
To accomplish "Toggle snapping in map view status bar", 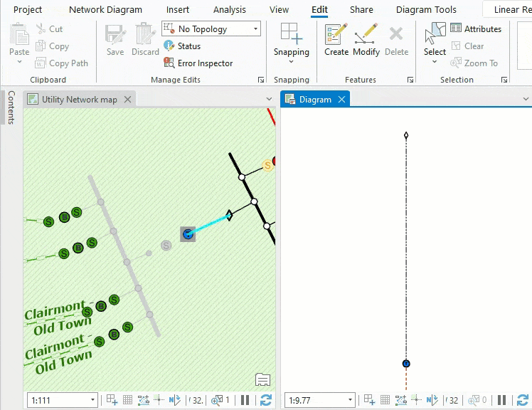I will tap(112, 400).
